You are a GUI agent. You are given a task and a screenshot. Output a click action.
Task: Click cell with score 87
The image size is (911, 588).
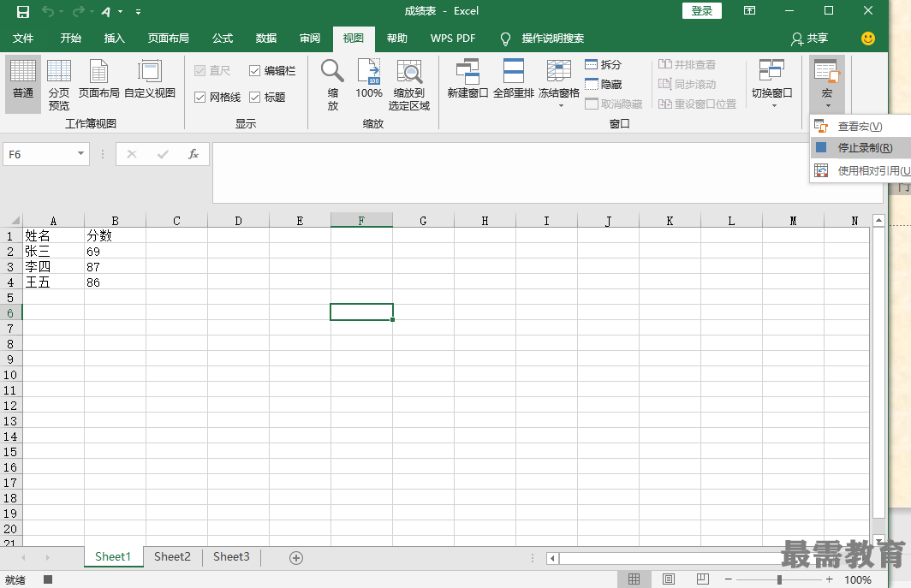(115, 267)
